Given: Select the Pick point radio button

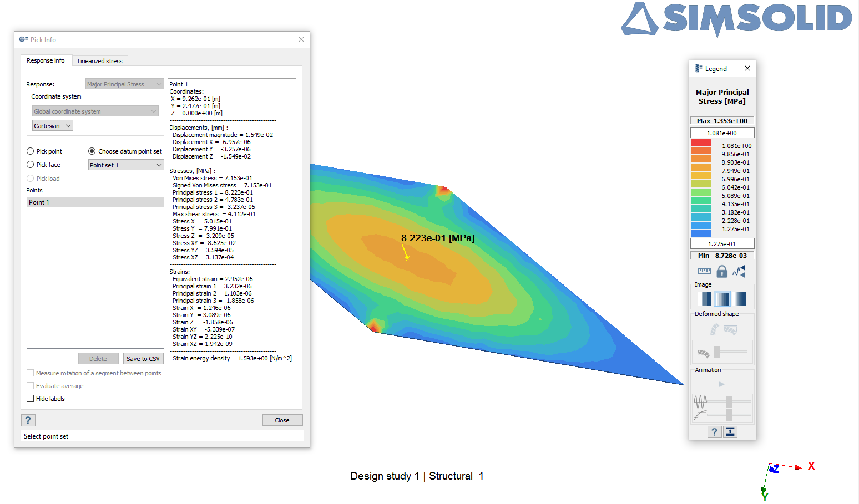Looking at the screenshot, I should [31, 151].
